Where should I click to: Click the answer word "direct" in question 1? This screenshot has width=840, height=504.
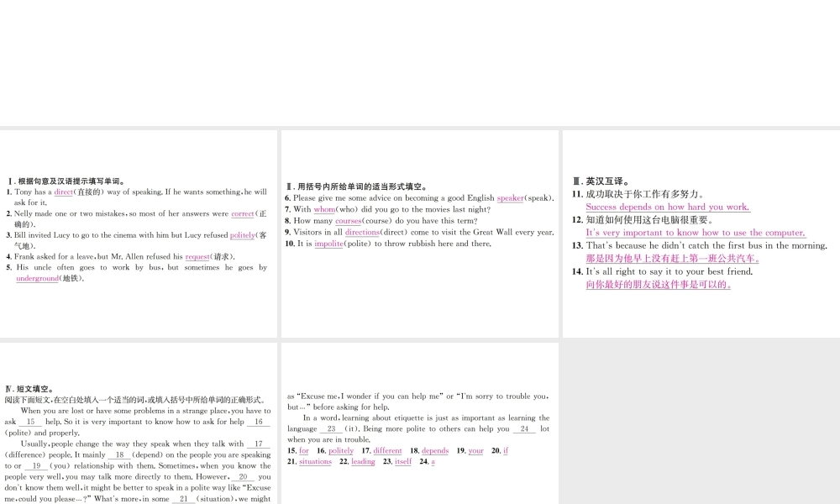[x=63, y=192]
